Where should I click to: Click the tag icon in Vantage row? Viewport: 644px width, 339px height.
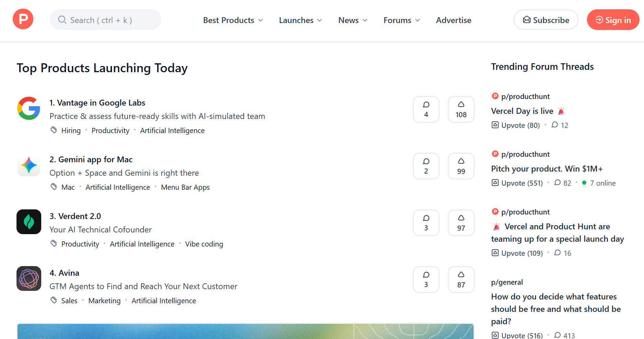54,130
